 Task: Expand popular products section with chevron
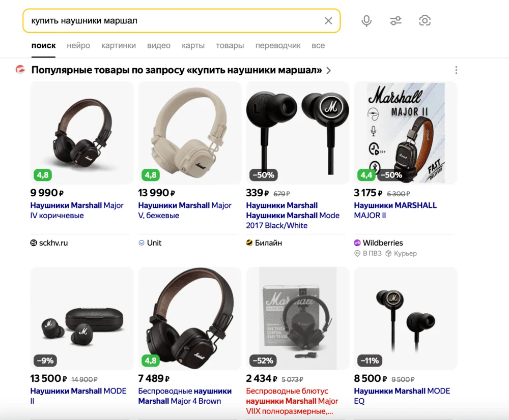pyautogui.click(x=329, y=71)
